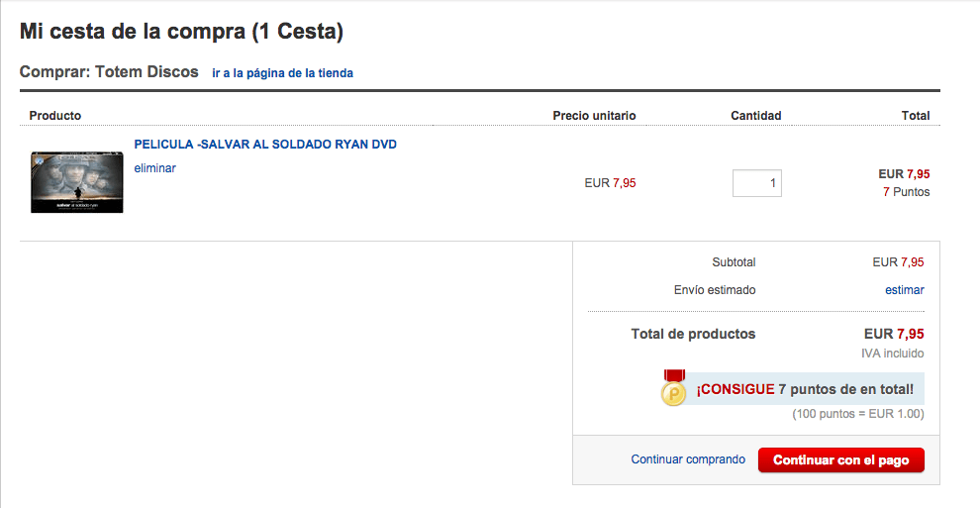
Task: Click the 7 Puntos text in item row
Action: pyautogui.click(x=906, y=192)
